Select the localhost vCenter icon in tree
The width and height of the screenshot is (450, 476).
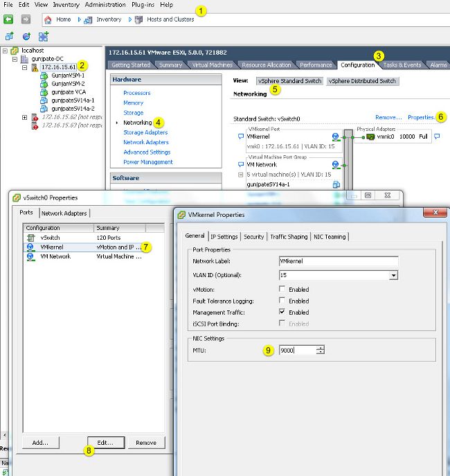[15, 51]
